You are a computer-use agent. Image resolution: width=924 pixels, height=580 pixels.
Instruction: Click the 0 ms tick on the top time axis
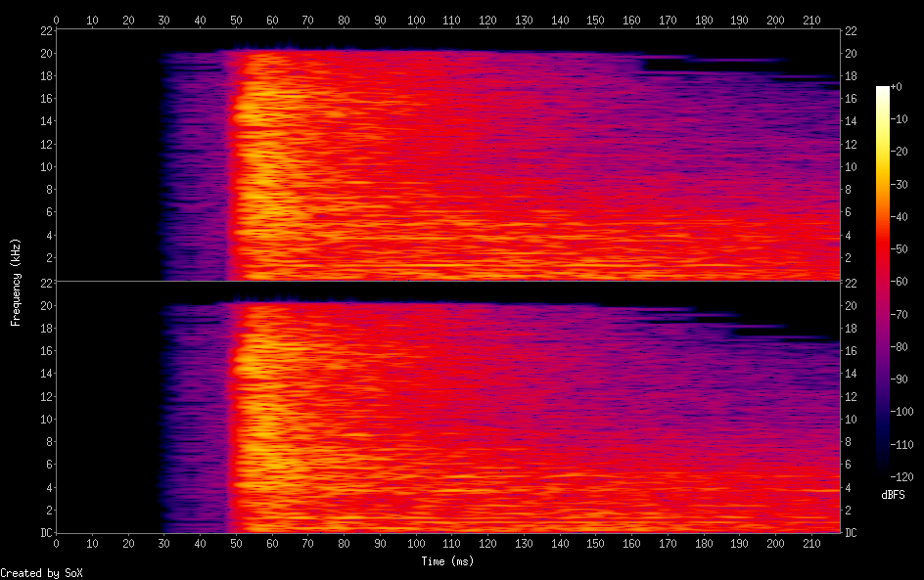[57, 19]
